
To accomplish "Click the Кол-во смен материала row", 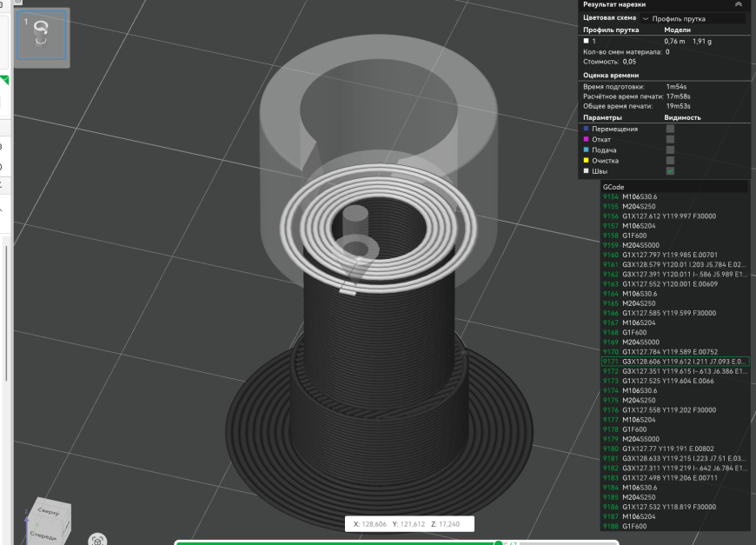I will point(627,52).
